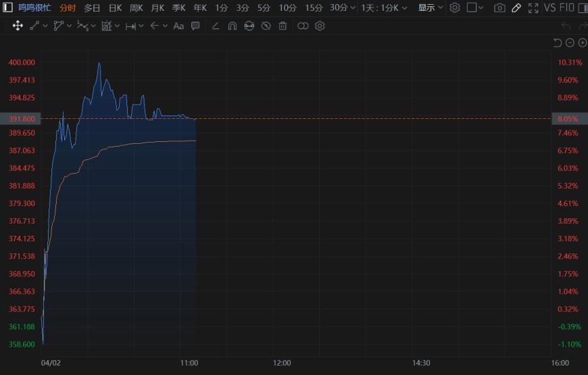
Task: Click the camera screenshot icon
Action: [x=499, y=8]
